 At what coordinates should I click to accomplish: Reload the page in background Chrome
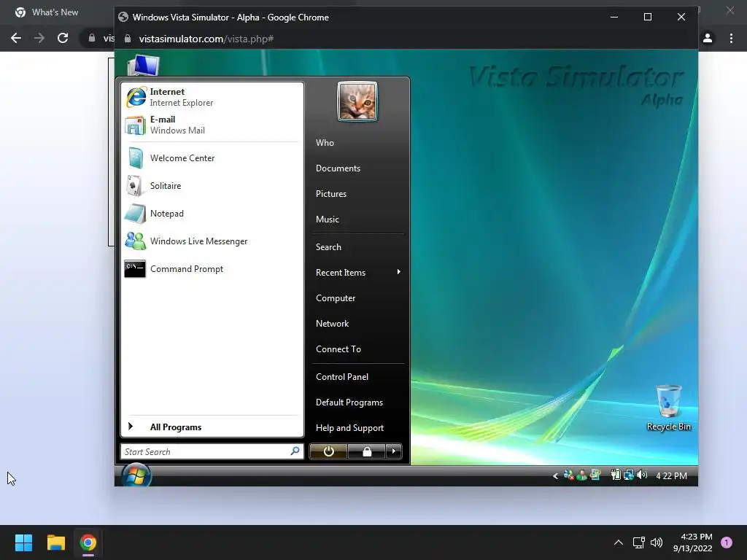[63, 38]
